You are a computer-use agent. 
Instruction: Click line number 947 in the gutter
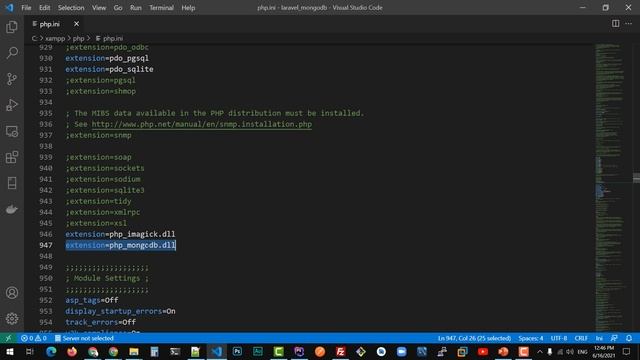[x=46, y=245]
